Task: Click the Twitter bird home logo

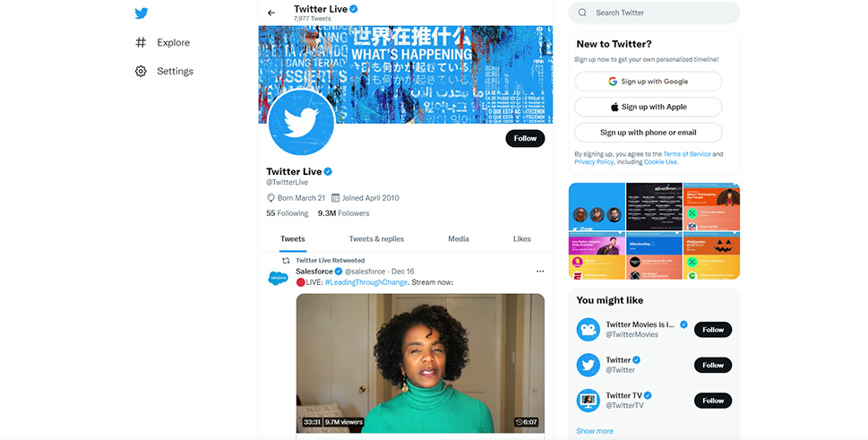Action: (x=142, y=13)
